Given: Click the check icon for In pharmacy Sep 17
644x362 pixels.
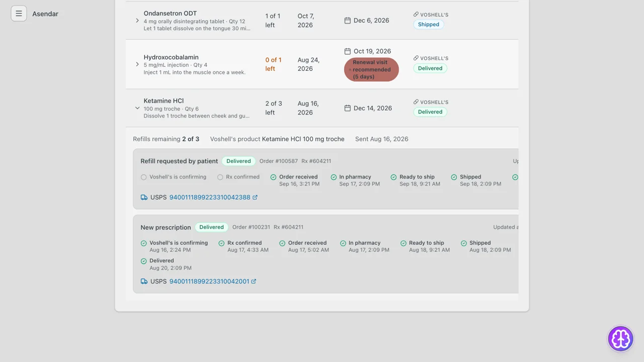Looking at the screenshot, I should [334, 177].
